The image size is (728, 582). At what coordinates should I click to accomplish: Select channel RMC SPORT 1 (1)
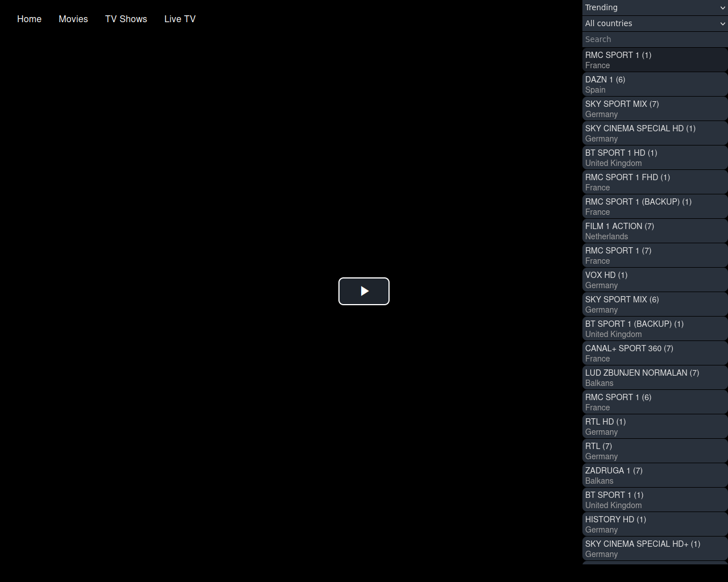tap(655, 60)
